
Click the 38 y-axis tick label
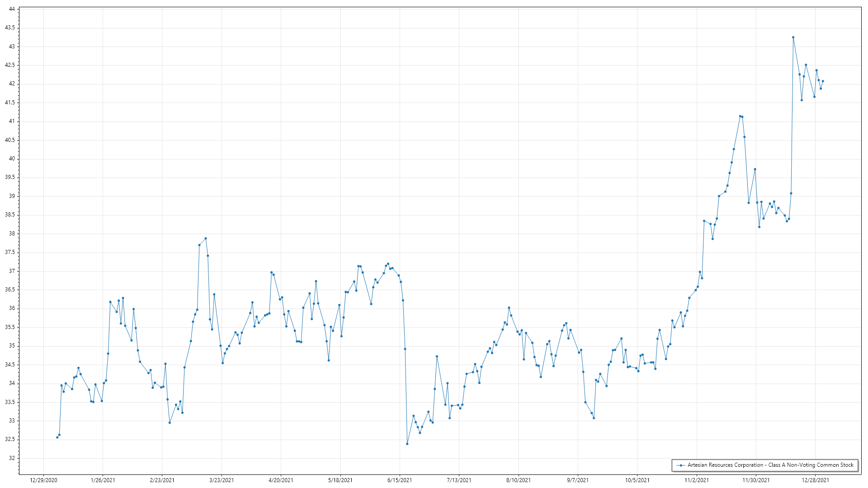(x=12, y=234)
